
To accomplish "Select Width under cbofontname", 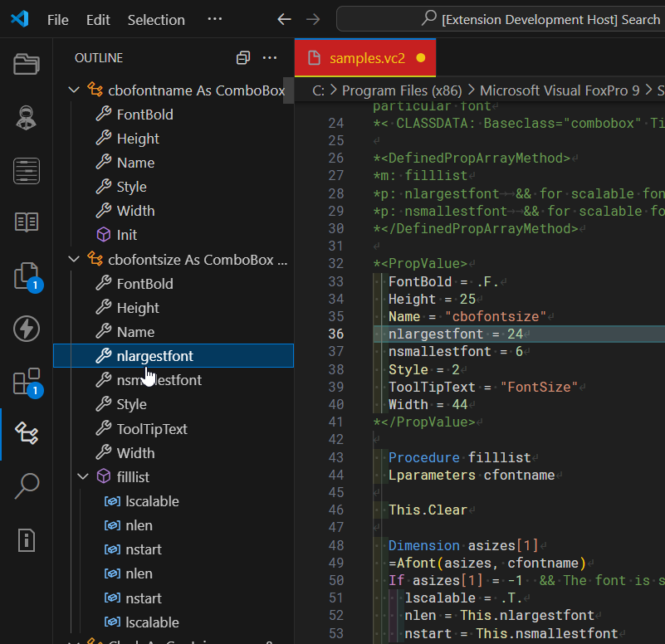I will [x=174, y=211].
